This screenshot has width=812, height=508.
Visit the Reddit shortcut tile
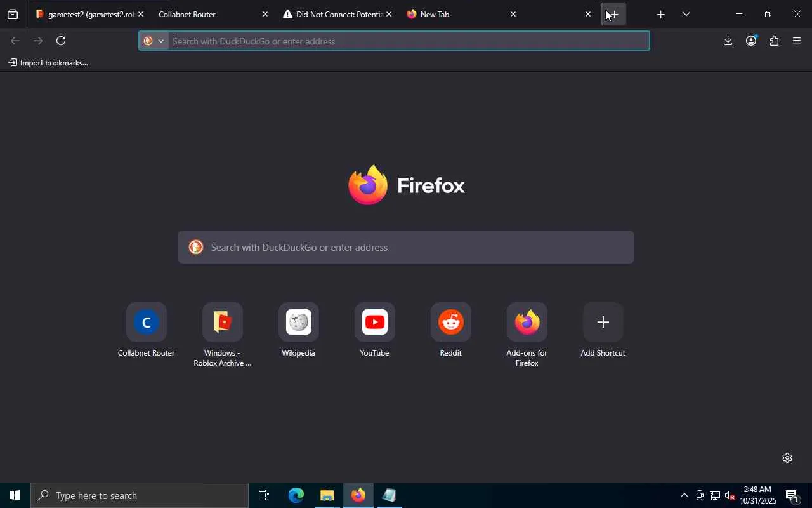point(450,330)
